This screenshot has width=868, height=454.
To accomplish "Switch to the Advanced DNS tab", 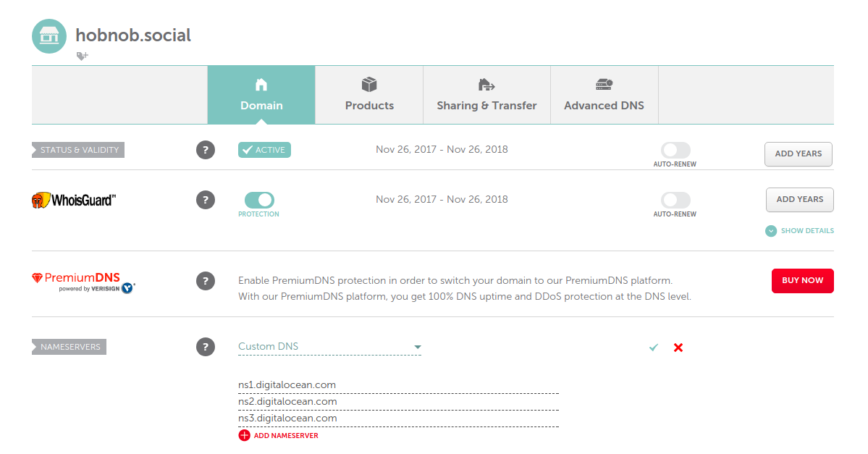I will point(604,96).
